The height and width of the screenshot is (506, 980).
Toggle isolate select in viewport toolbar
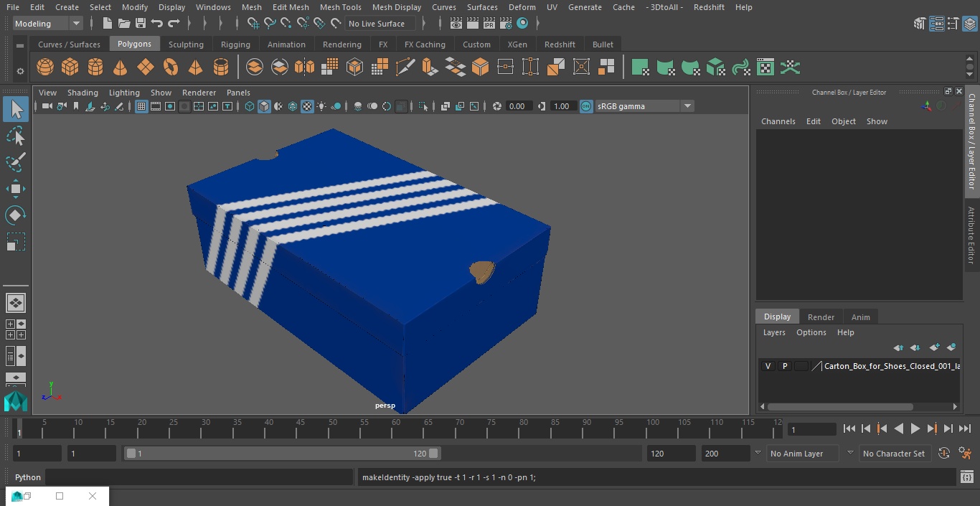pos(423,106)
